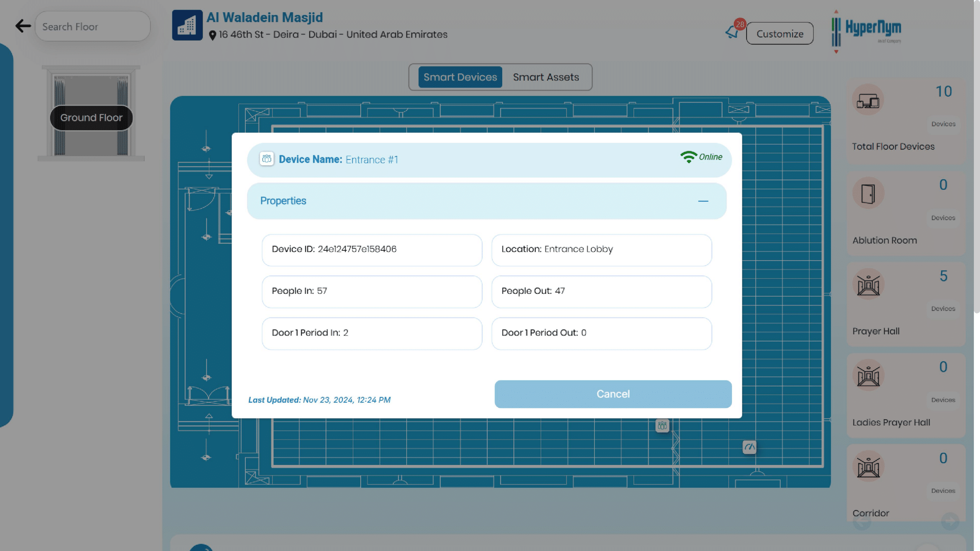Image resolution: width=980 pixels, height=551 pixels.
Task: Click the Search Floor input field
Action: pyautogui.click(x=93, y=27)
